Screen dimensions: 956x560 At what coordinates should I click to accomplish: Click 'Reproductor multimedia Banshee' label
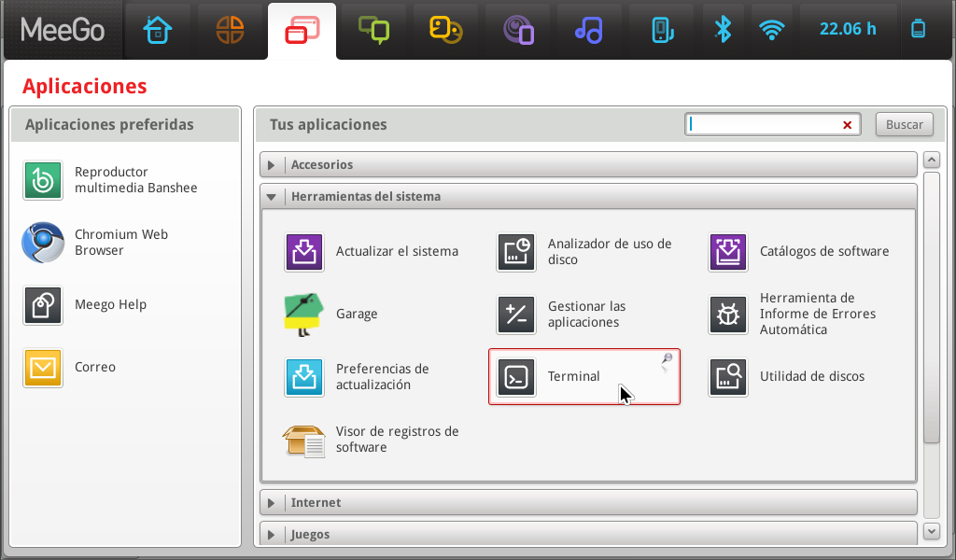[136, 180]
